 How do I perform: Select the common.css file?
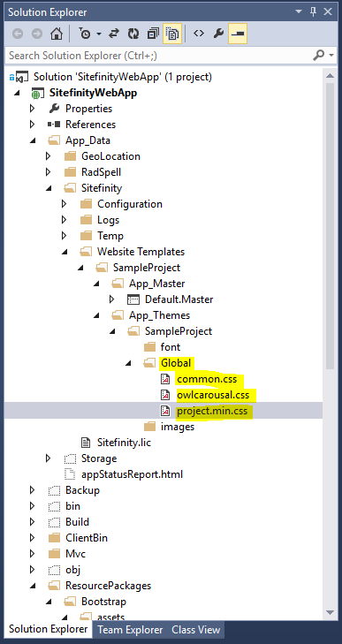203,379
